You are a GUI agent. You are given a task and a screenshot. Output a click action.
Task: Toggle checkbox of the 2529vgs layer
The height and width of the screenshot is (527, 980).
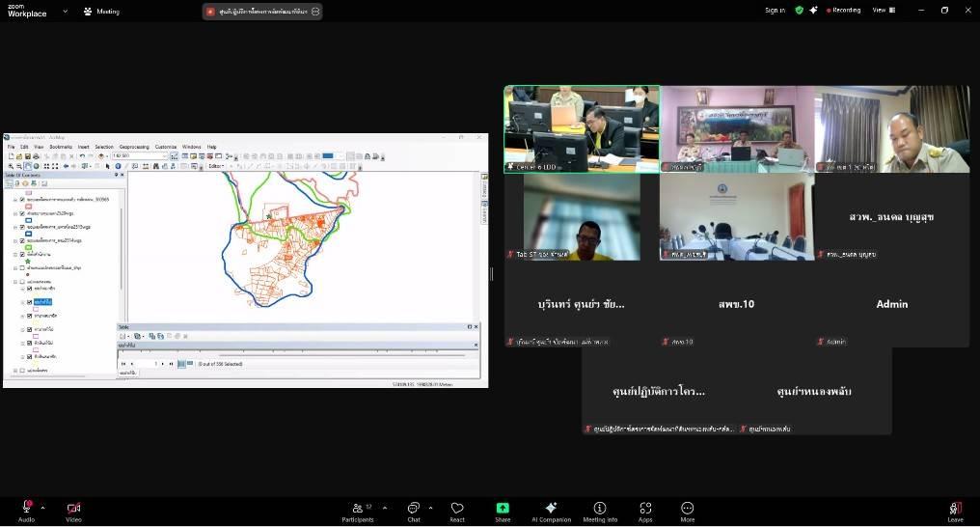tap(22, 213)
